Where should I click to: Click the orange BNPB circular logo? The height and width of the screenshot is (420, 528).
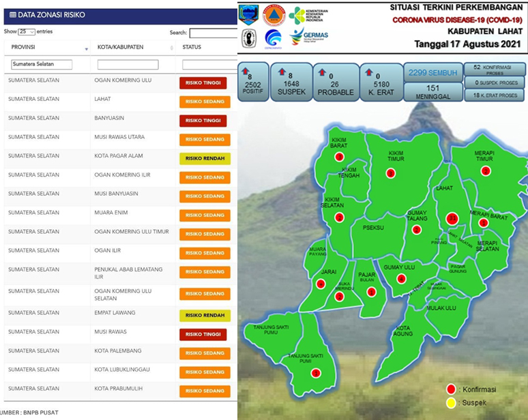tap(274, 15)
